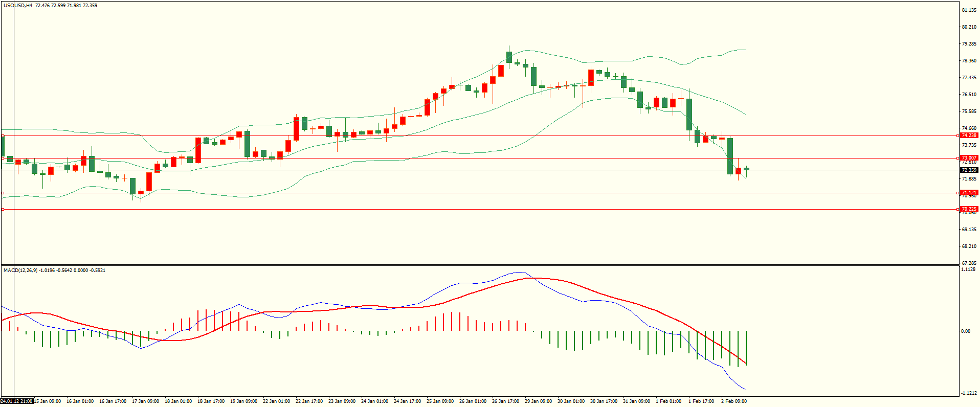Click the 0.00 level on MACD scale
This screenshot has height=407, width=980.
coord(965,331)
